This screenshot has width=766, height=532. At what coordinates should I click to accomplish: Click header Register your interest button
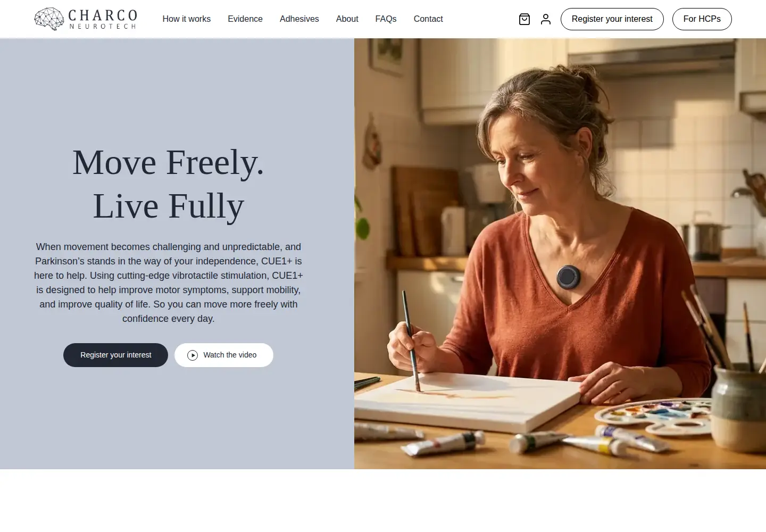612,19
